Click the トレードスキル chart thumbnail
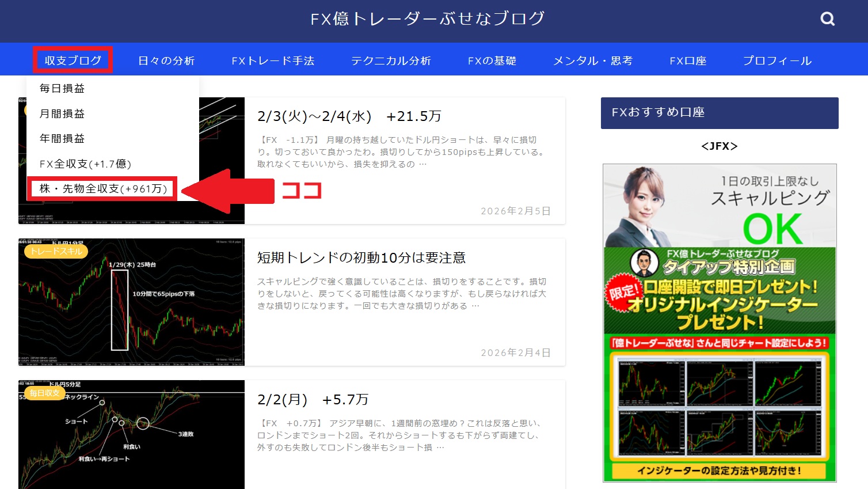This screenshot has height=489, width=868. pyautogui.click(x=131, y=302)
